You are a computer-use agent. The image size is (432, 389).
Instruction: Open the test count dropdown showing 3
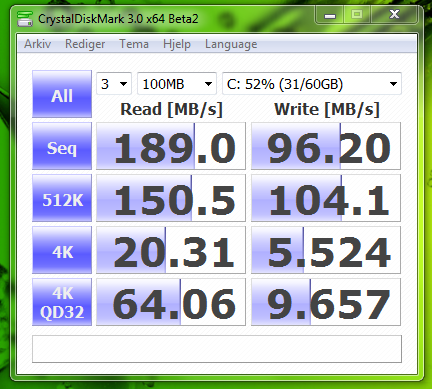click(114, 84)
